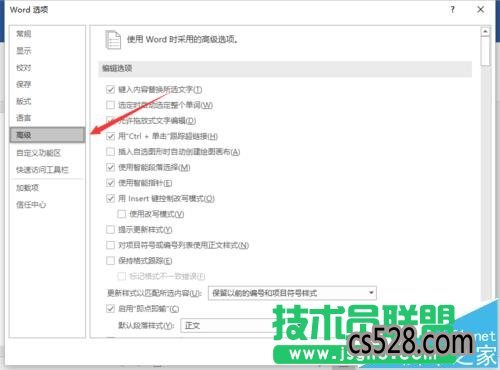This screenshot has width=500, height=370.
Task: Close the Word 选项 dialog
Action: click(x=481, y=10)
